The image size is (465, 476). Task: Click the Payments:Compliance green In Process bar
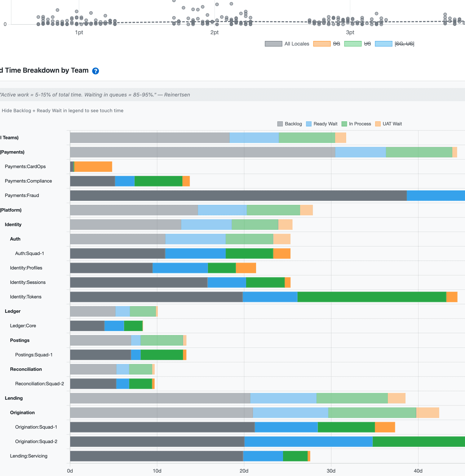coord(158,181)
